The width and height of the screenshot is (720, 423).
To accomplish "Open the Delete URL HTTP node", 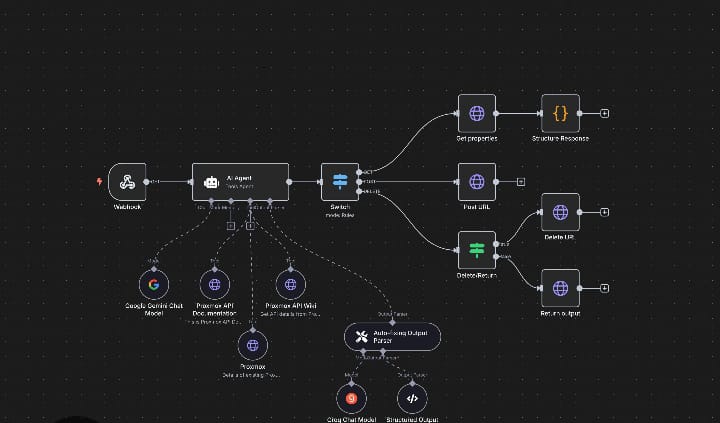I will tap(560, 212).
